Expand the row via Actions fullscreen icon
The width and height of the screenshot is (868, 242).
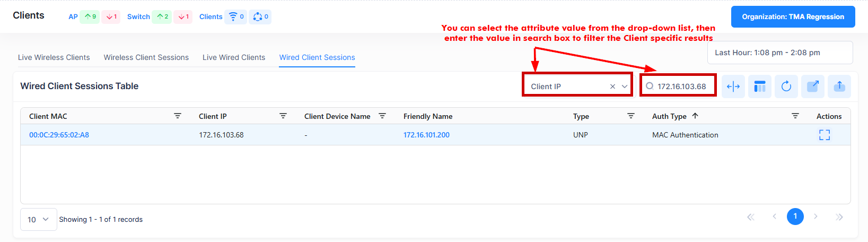tap(825, 135)
